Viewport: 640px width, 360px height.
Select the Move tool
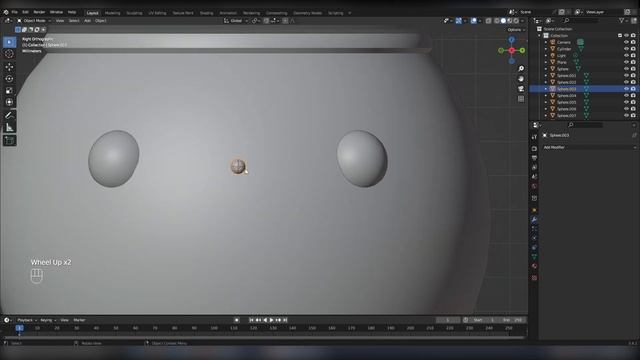tap(9, 67)
